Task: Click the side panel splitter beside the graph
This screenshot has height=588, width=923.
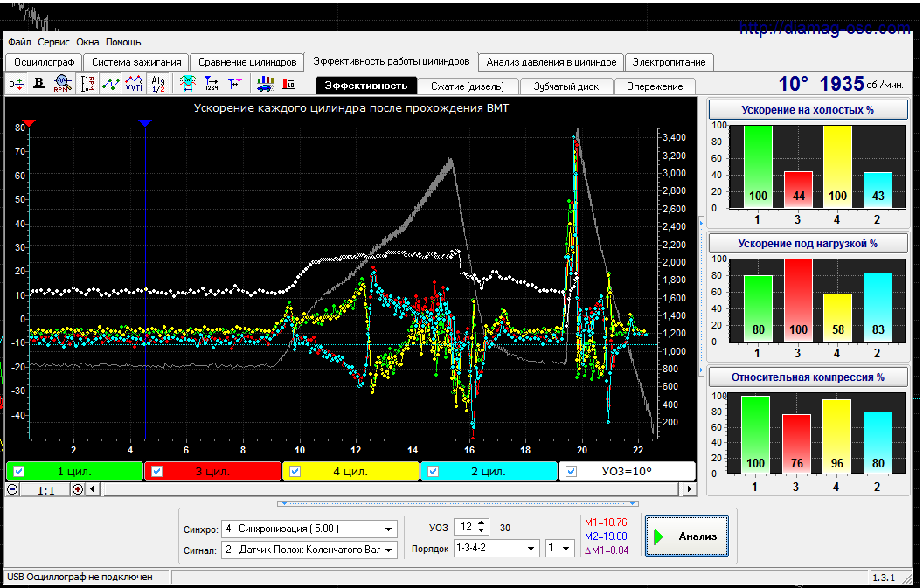Action: (x=701, y=295)
